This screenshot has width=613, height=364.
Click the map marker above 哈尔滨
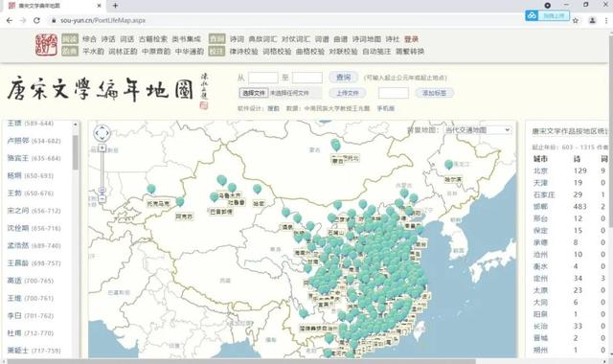[449, 165]
